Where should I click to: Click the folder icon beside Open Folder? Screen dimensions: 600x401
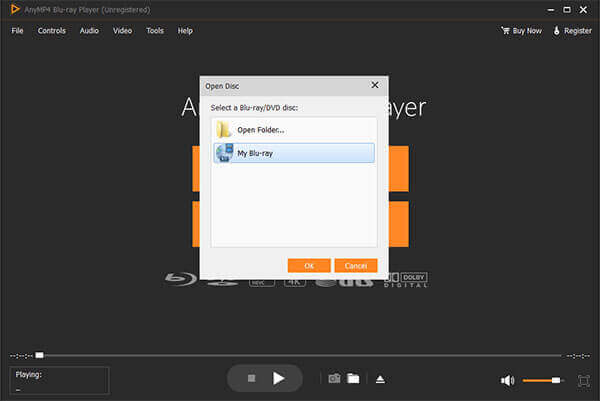point(223,129)
